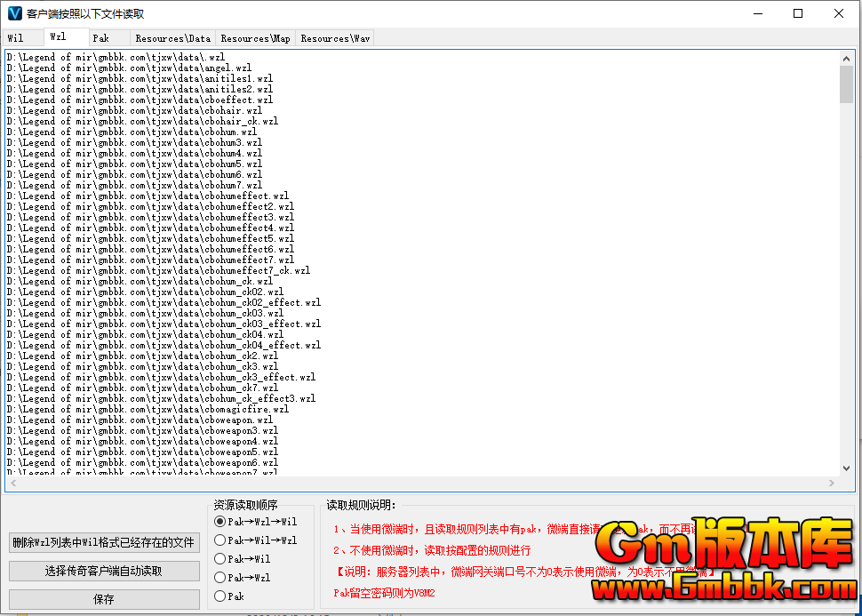862x616 pixels.
Task: Select the Pak→Wzl→Wil read order option
Action: pos(220,522)
